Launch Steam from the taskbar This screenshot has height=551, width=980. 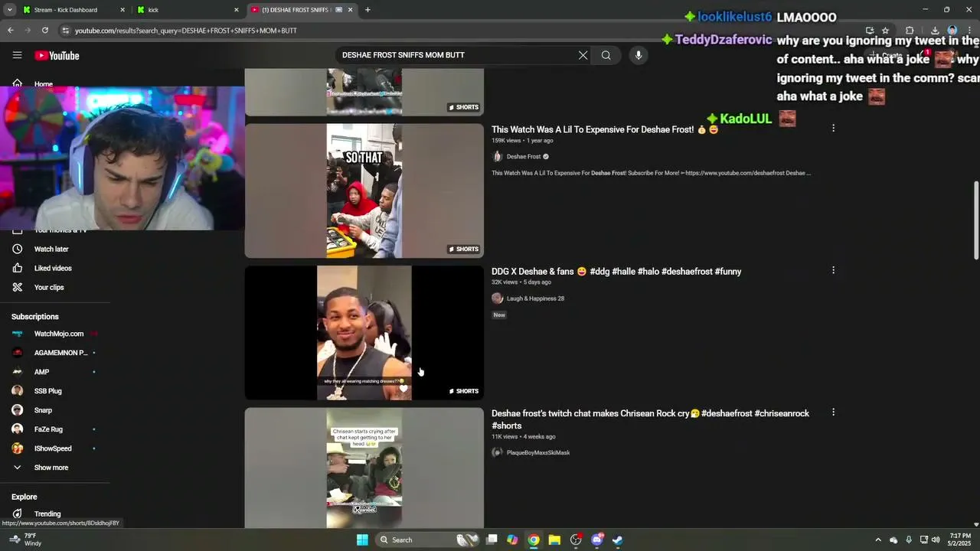click(x=617, y=540)
